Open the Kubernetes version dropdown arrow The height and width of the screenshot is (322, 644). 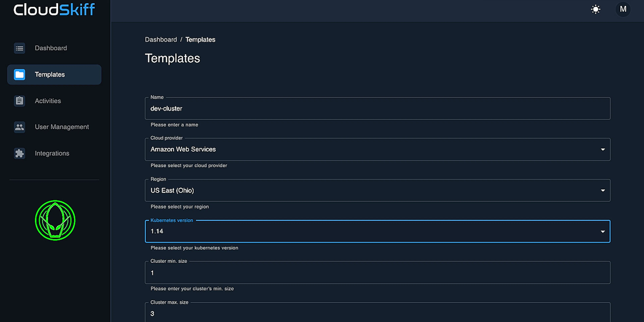click(603, 231)
